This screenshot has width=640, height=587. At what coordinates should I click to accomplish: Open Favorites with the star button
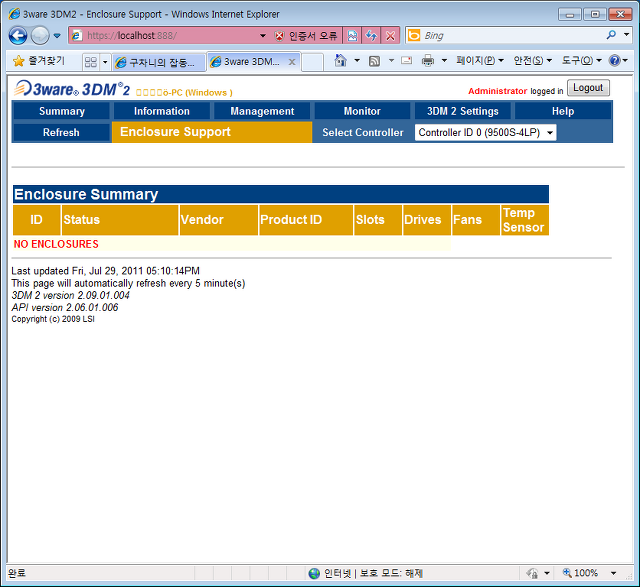pyautogui.click(x=38, y=61)
